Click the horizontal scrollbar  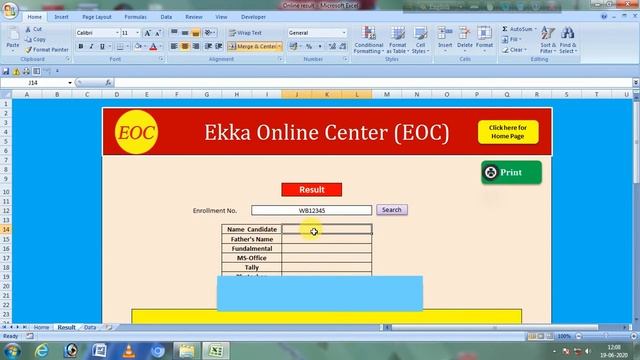(506, 327)
